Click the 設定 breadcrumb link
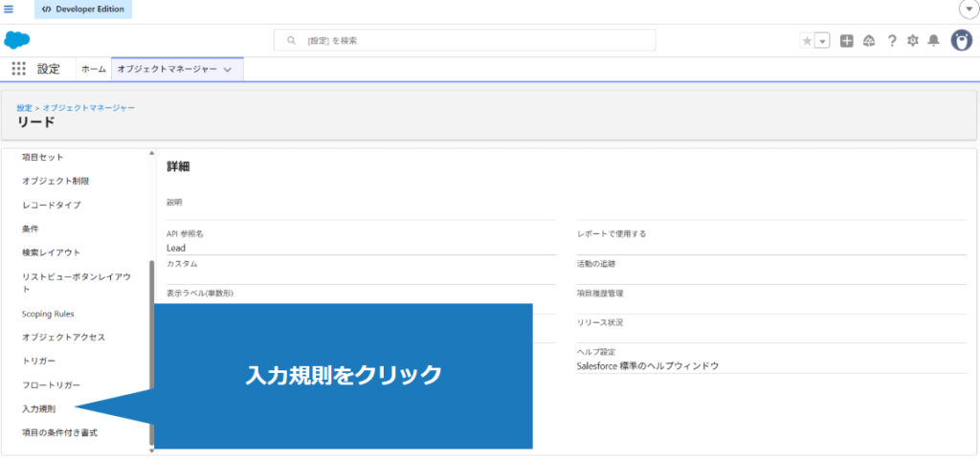Screen dimensions: 980x460 click(24, 107)
